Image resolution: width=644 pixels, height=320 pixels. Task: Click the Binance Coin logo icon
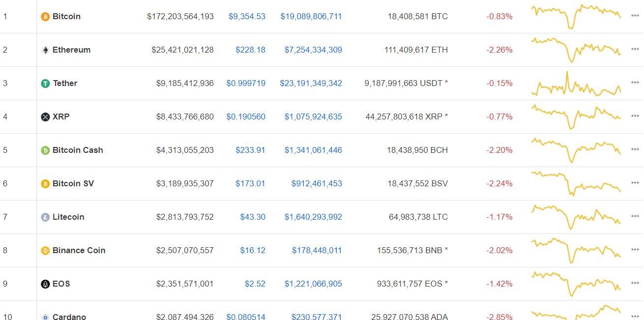45,251
